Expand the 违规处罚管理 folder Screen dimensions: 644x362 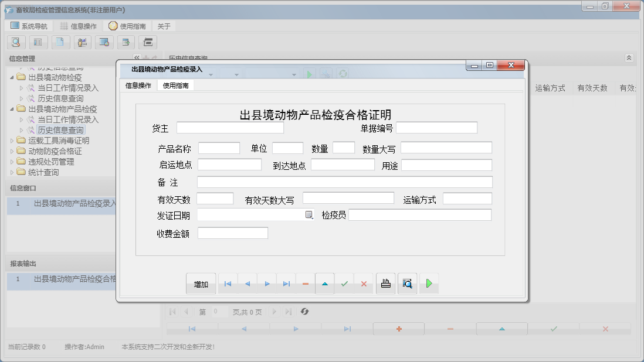point(12,162)
